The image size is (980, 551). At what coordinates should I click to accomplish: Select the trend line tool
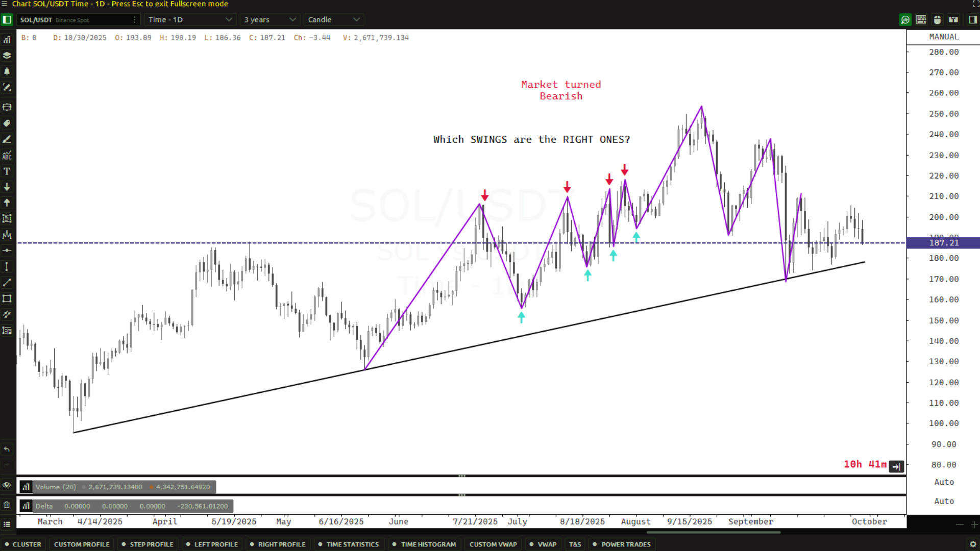click(7, 283)
